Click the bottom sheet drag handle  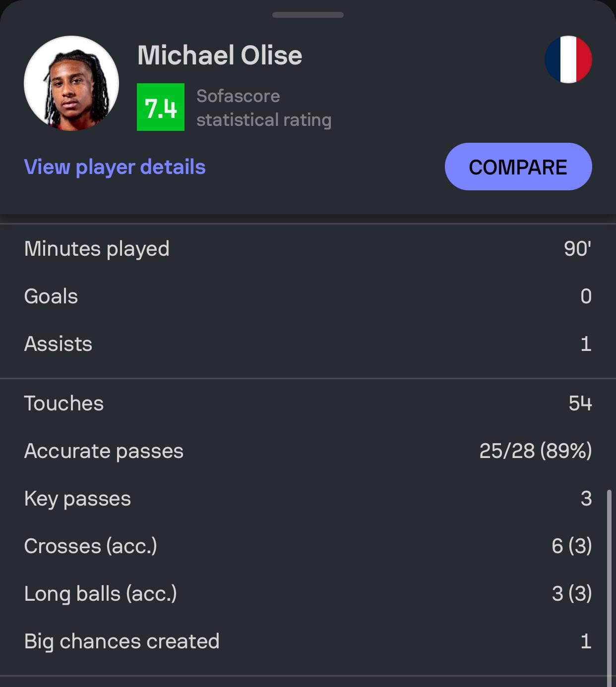click(x=308, y=15)
